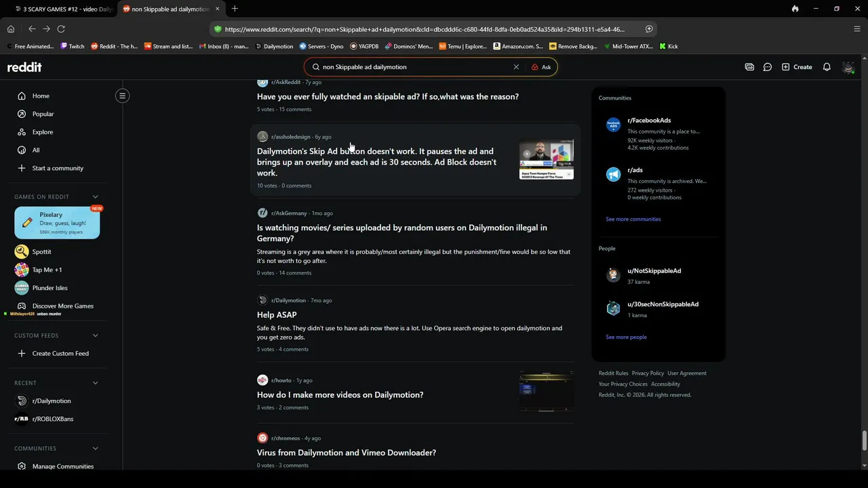Open a new browser tab
The image size is (868, 488).
235,9
